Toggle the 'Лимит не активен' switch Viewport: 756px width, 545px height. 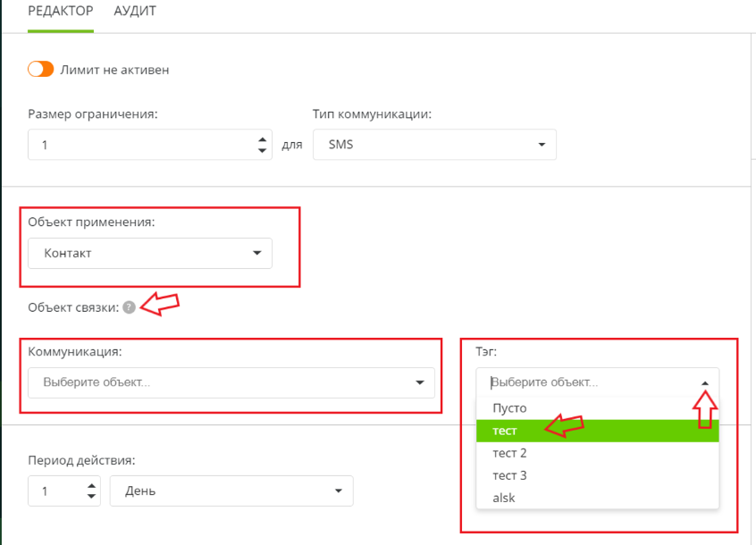(x=41, y=70)
